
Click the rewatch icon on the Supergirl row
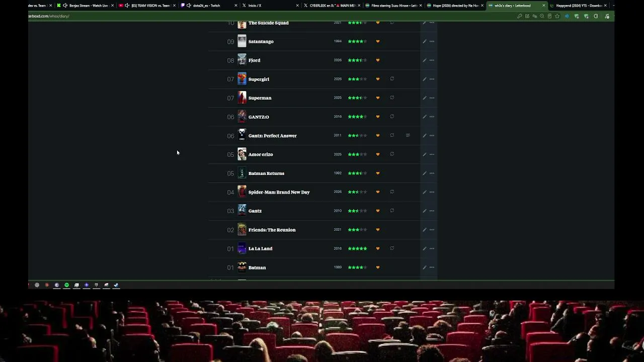(x=392, y=79)
